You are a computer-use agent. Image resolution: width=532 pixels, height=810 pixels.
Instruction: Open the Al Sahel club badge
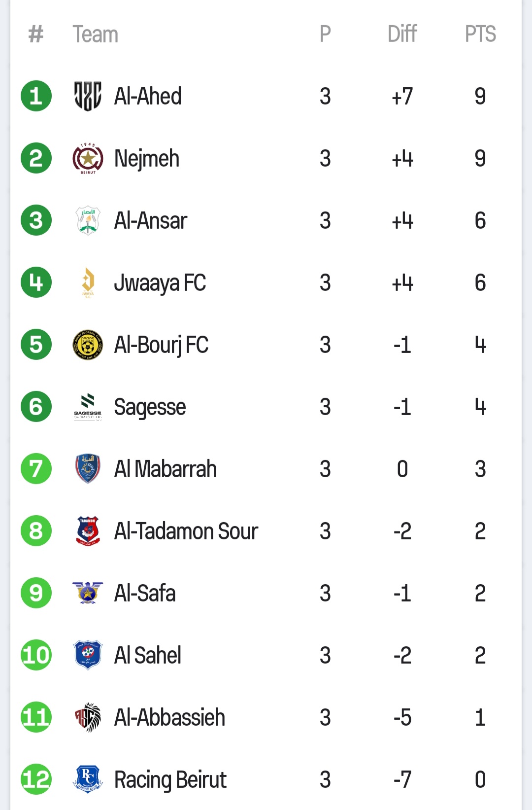tap(88, 655)
